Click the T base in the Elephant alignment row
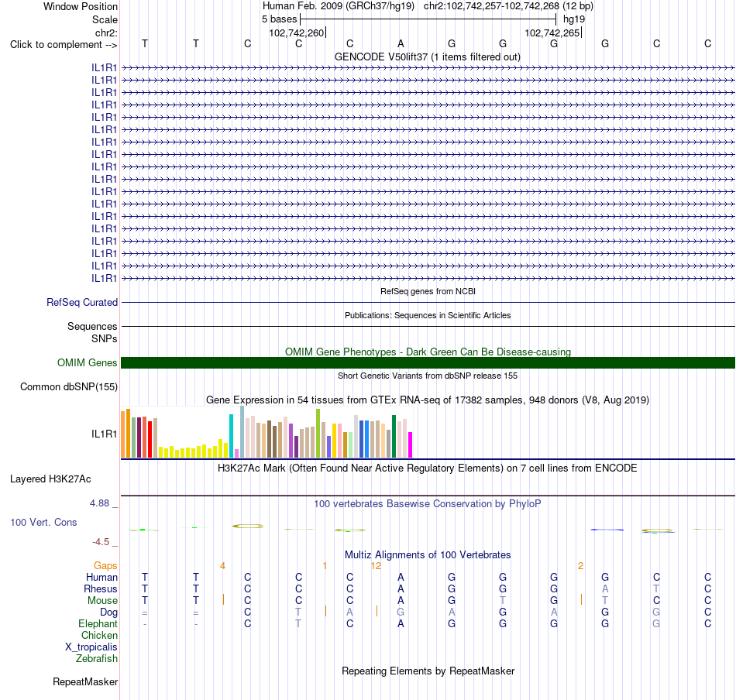 point(298,623)
